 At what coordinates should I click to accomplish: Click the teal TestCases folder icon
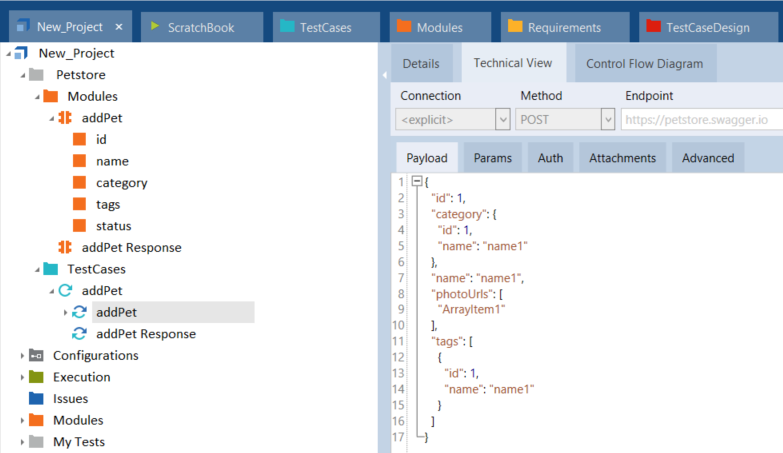click(50, 269)
